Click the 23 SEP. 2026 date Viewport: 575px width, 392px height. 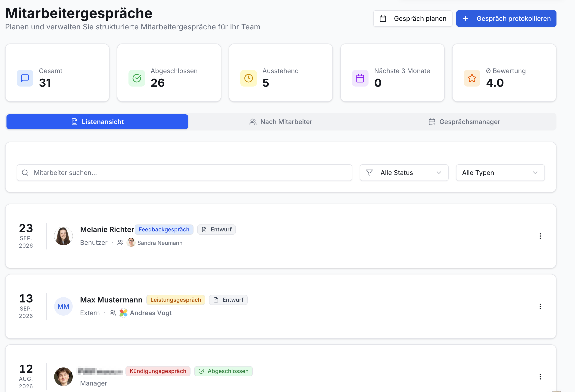click(26, 236)
